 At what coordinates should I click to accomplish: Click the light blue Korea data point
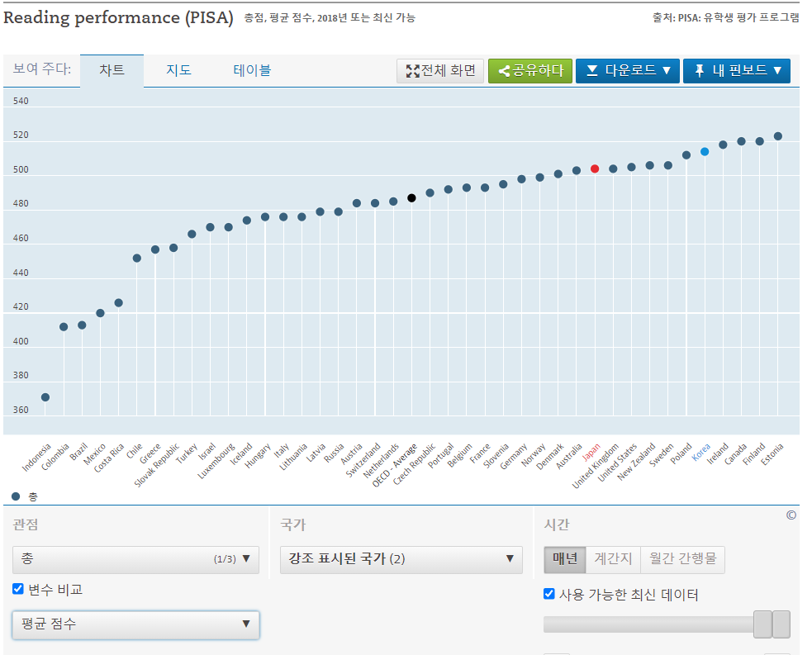(705, 152)
